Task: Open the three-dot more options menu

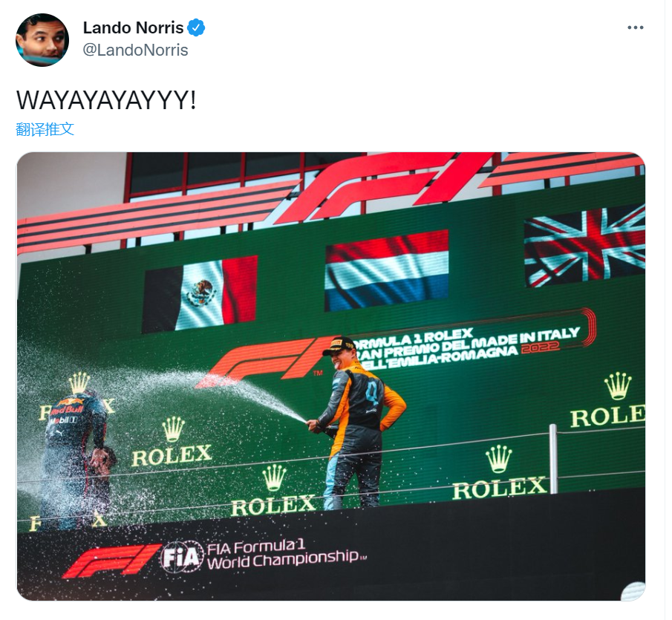Action: pyautogui.click(x=635, y=27)
